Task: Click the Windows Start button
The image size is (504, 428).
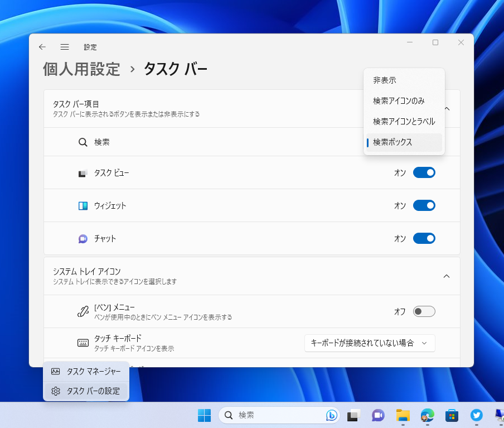Action: [x=204, y=415]
